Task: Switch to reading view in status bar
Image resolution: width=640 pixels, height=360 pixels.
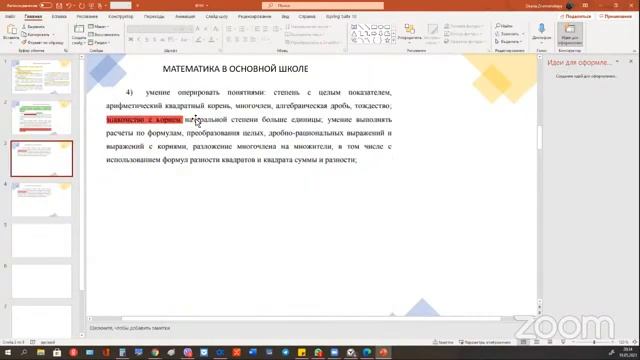Action: 550,342
